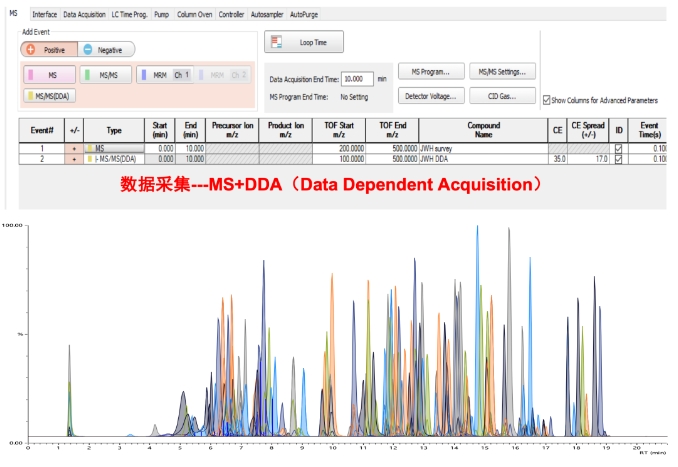
Task: Toggle Show Columns for Advanced Parameters
Action: point(545,100)
